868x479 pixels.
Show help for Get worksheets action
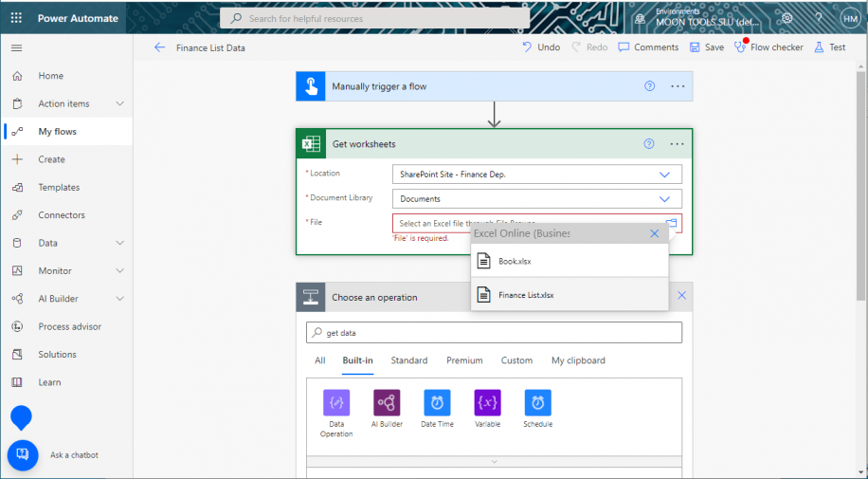(649, 144)
